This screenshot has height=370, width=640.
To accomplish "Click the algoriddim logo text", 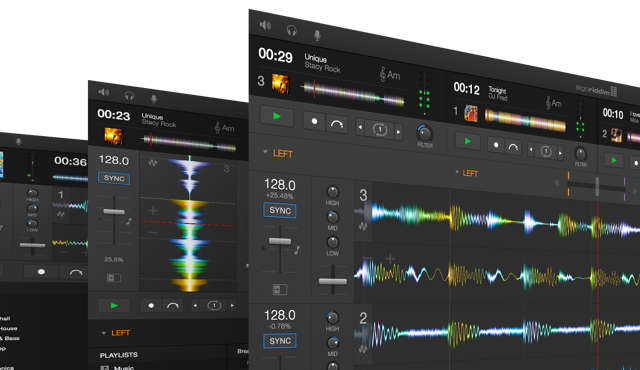I will tap(592, 89).
